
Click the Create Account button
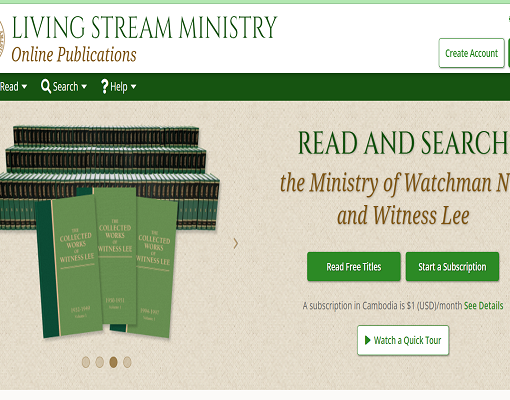click(x=471, y=53)
